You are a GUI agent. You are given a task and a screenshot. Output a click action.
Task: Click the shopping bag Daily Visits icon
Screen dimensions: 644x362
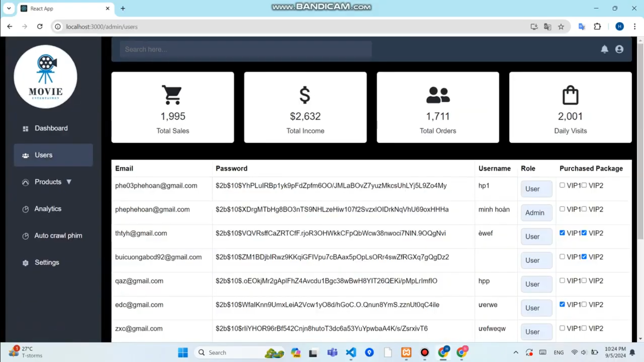click(570, 95)
